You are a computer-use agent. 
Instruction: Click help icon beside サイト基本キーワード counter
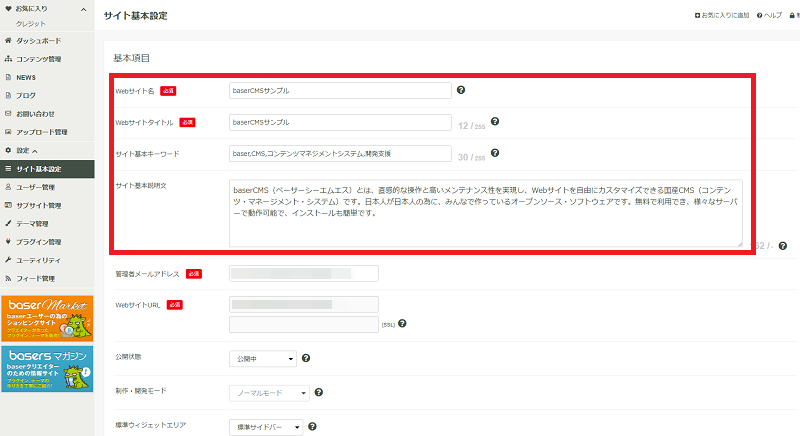(x=495, y=153)
